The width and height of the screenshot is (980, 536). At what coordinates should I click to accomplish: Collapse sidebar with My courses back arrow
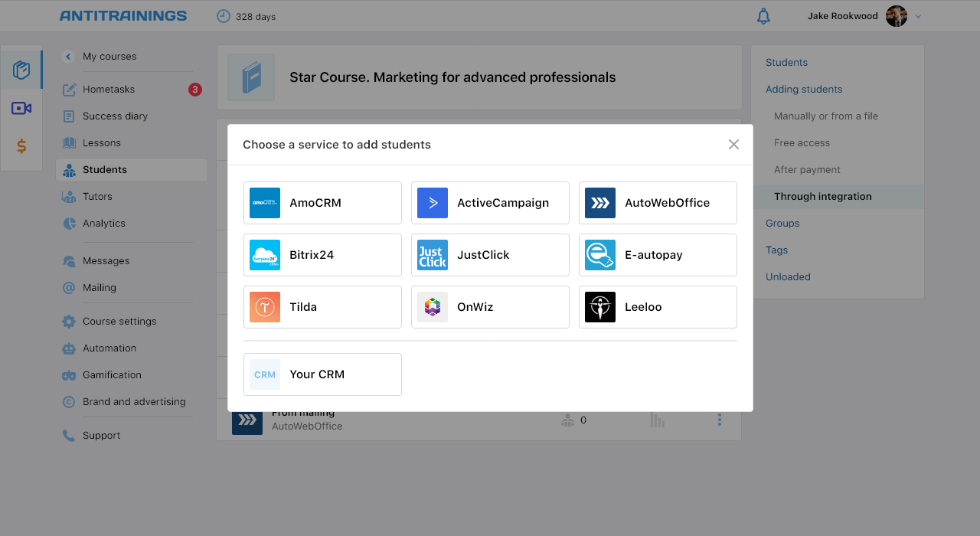pyautogui.click(x=68, y=57)
